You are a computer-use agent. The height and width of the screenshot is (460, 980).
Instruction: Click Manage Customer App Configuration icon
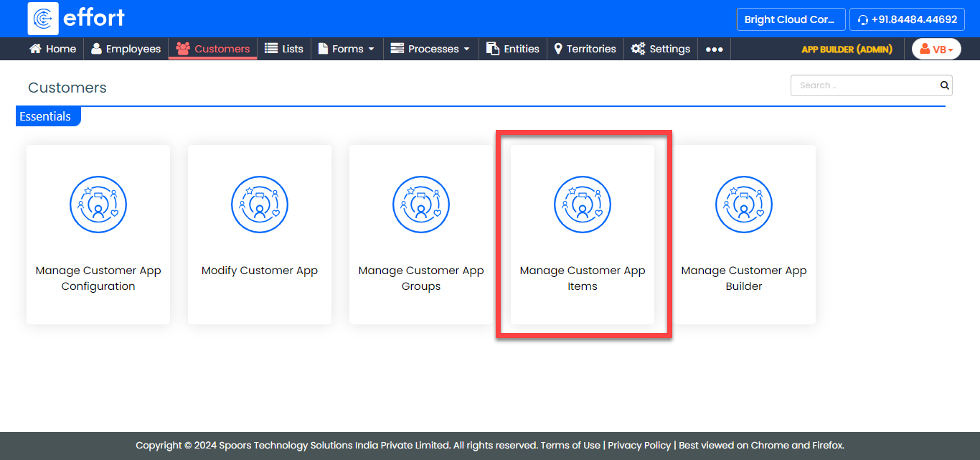[x=98, y=205]
